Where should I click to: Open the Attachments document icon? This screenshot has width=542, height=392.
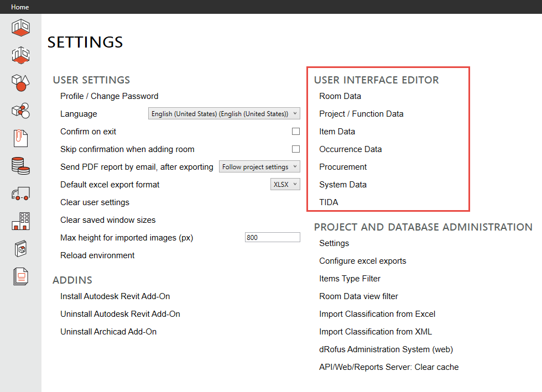[20, 138]
